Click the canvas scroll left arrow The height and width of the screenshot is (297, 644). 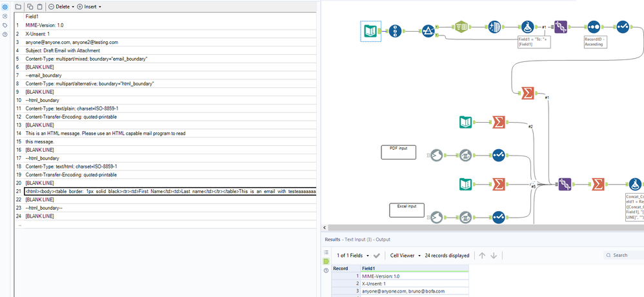325,227
